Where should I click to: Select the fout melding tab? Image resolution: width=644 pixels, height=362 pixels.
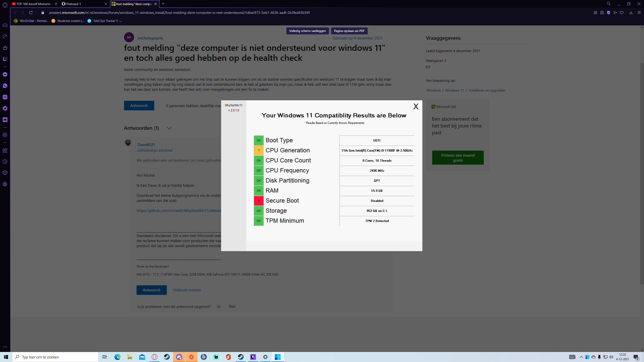click(x=135, y=4)
